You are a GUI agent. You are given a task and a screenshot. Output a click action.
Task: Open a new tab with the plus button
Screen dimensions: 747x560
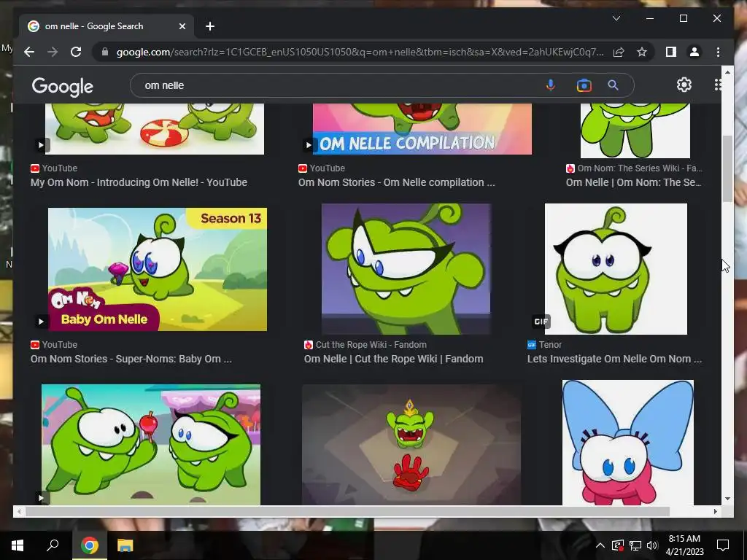210,26
